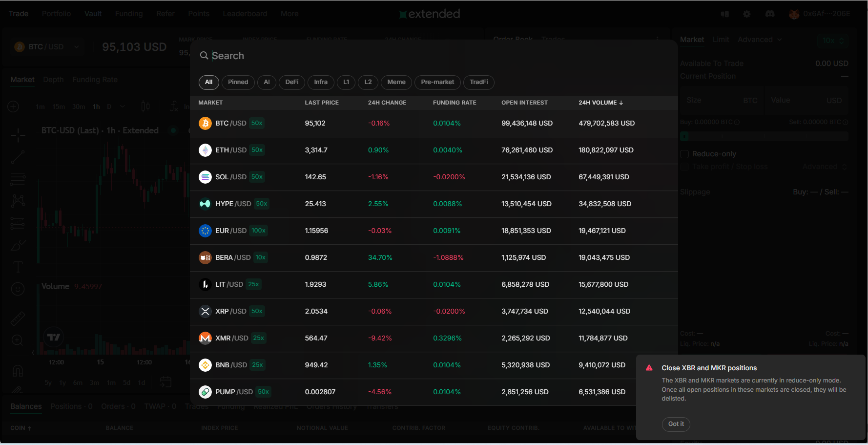Select the ruler measure tool
The image size is (868, 445).
click(x=18, y=318)
